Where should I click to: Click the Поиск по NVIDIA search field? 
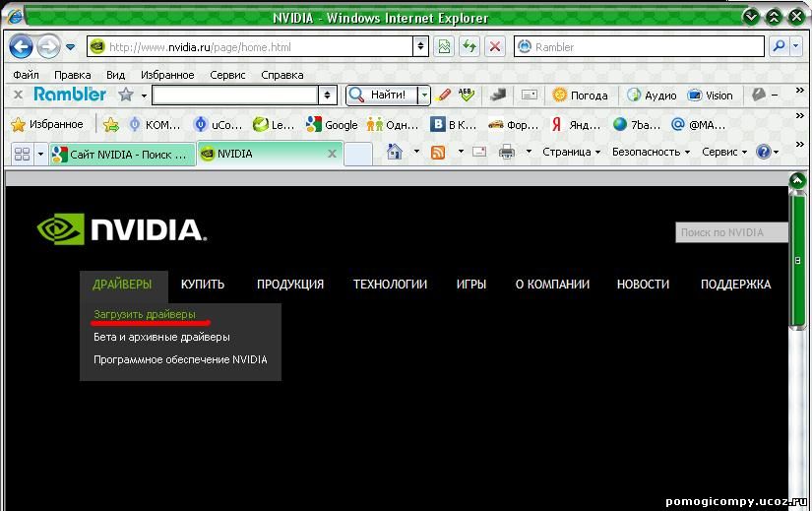[x=731, y=232]
